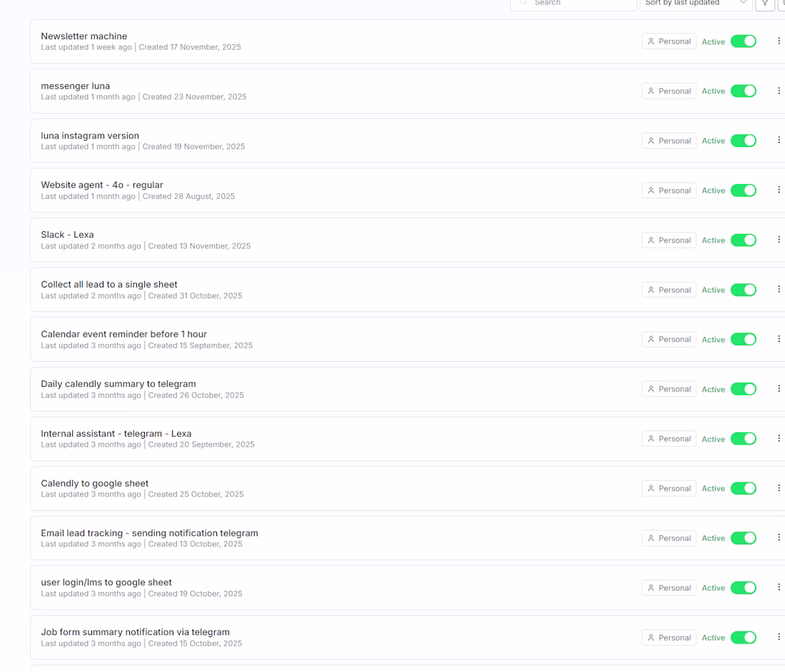Open options for Internal assistant - telegram - Lexa
Image resolution: width=785 pixels, height=672 pixels.
[779, 438]
